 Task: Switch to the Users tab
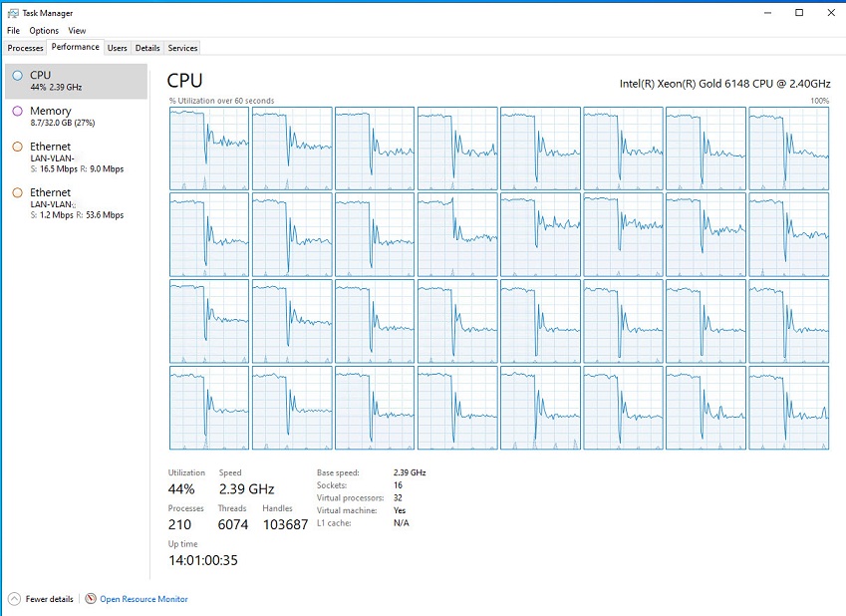click(118, 48)
